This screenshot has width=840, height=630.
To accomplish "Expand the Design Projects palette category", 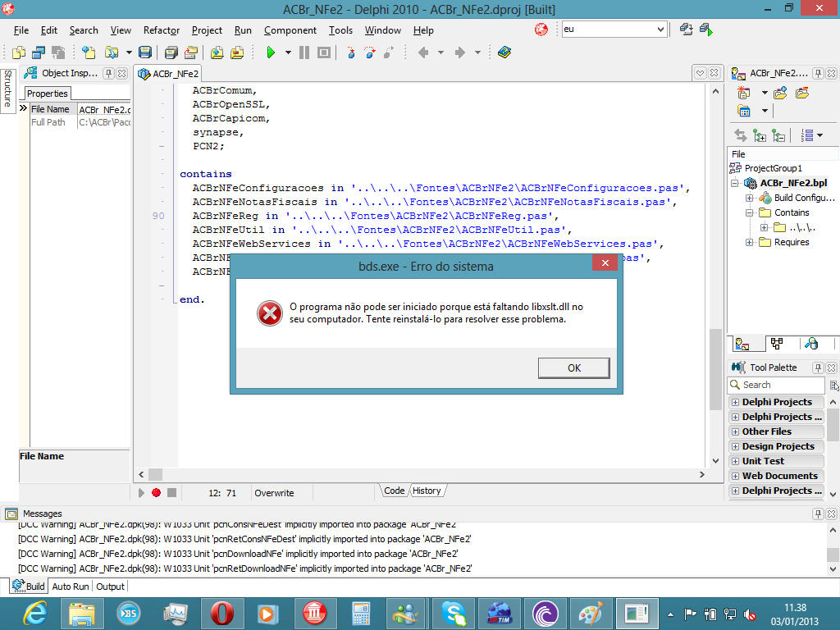I will point(735,446).
